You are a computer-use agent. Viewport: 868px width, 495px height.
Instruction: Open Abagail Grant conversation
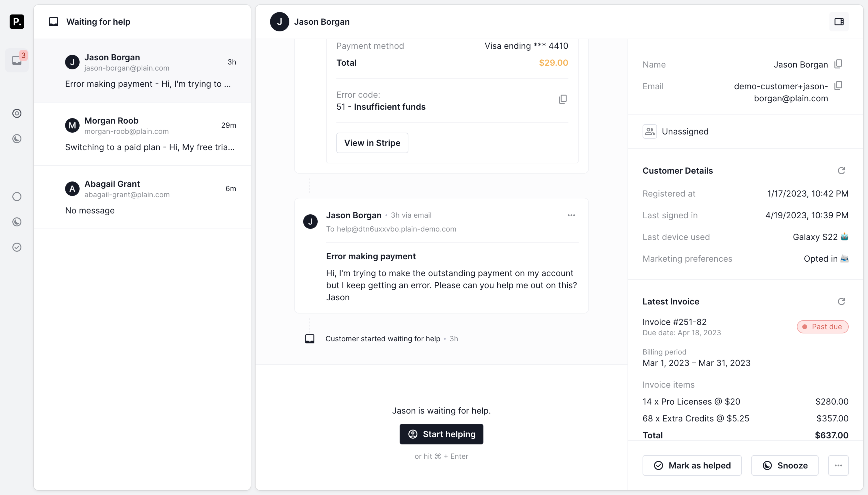(x=142, y=197)
